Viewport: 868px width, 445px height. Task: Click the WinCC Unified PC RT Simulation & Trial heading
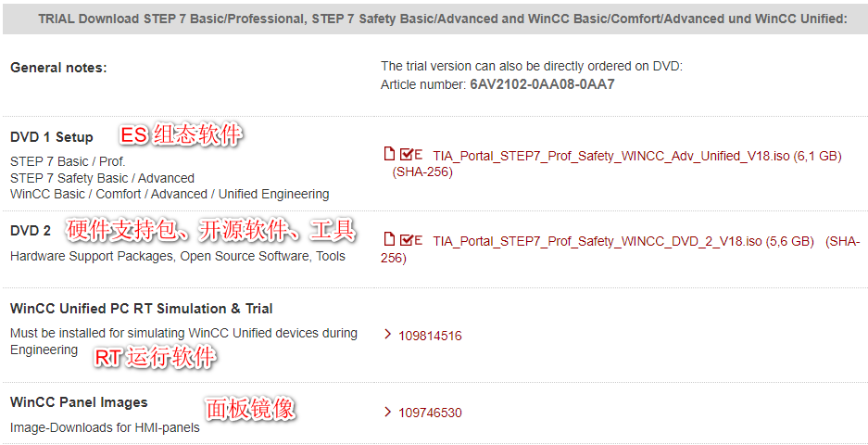point(141,309)
